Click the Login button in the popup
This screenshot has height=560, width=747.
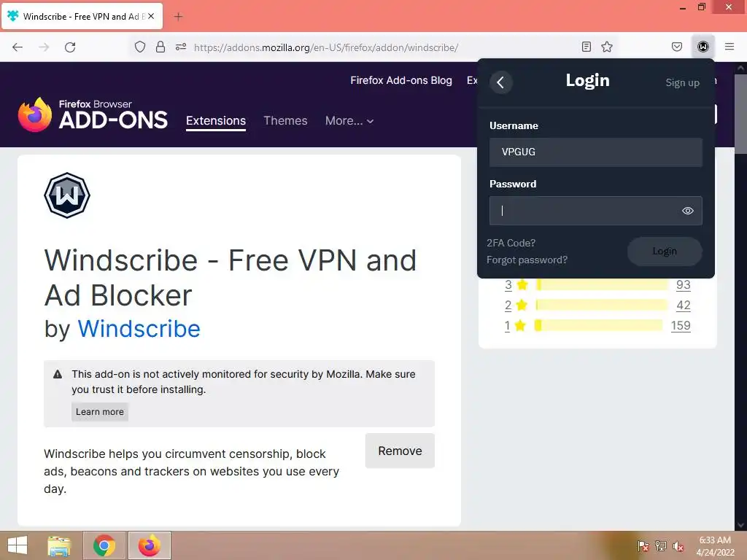pos(665,251)
